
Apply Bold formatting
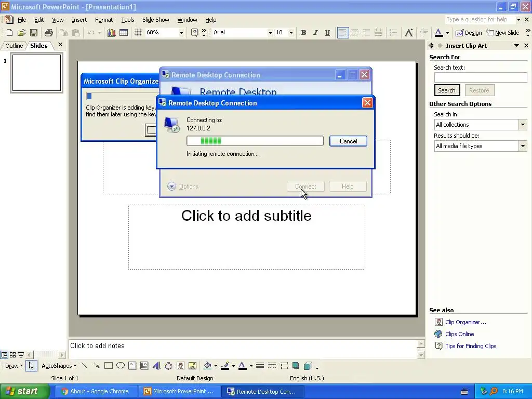click(x=303, y=33)
